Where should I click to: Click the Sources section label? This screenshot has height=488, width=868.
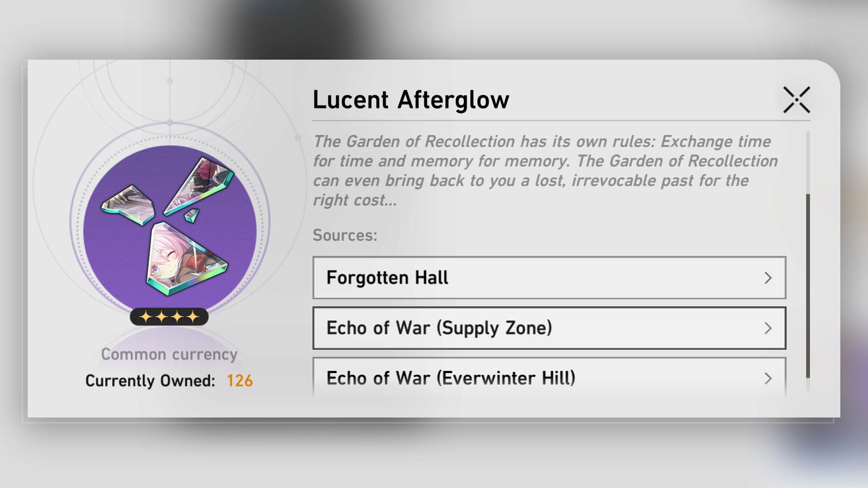coord(344,235)
